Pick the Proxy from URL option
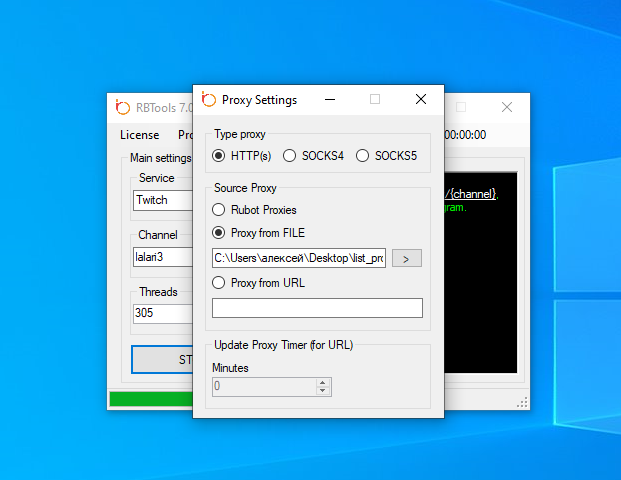Viewport: 621px width, 480px height. click(219, 283)
